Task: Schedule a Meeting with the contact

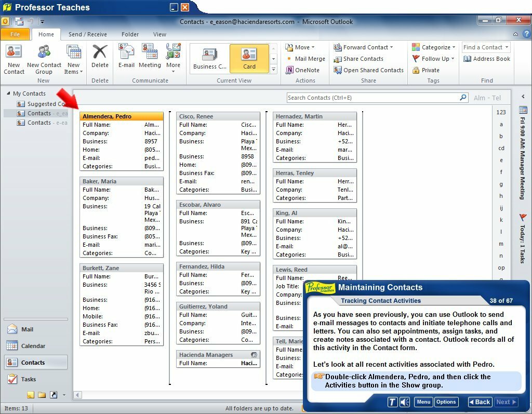Action: coord(150,56)
